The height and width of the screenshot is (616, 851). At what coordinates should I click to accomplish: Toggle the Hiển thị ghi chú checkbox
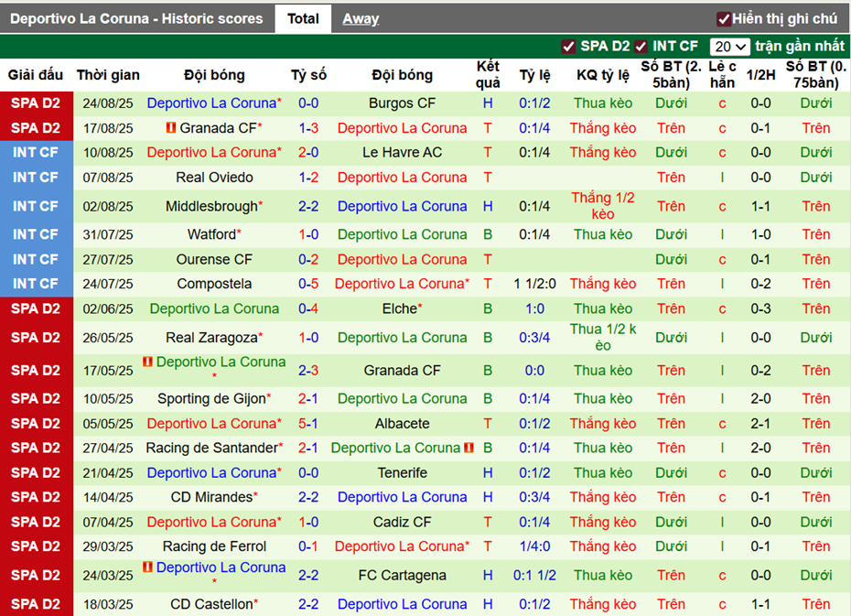pyautogui.click(x=724, y=19)
